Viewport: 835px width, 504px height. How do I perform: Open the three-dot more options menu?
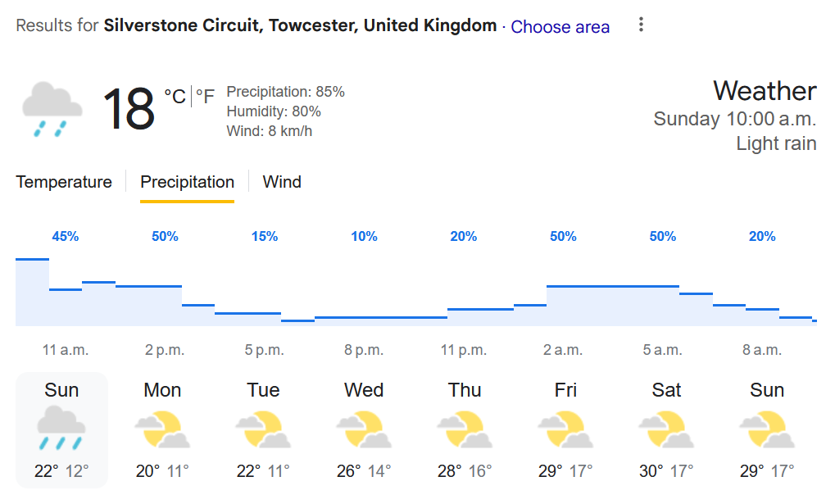pyautogui.click(x=641, y=25)
